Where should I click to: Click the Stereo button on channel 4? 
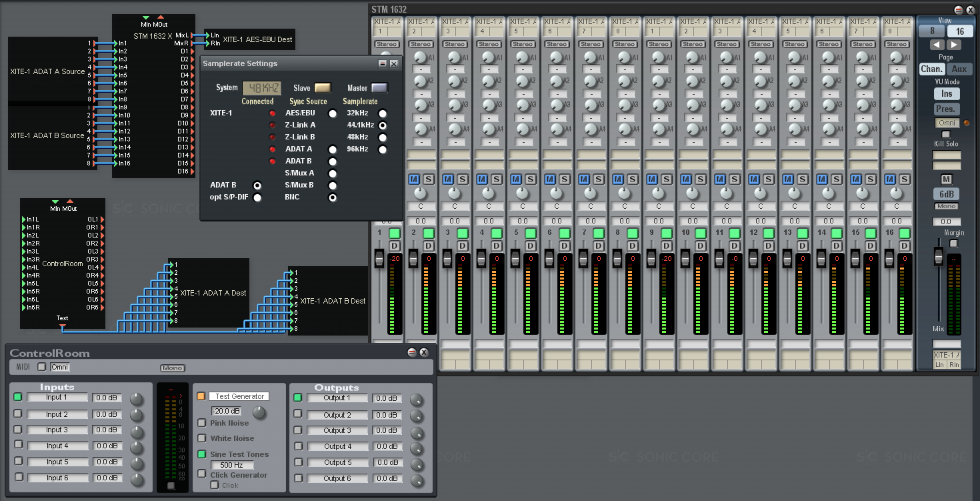(x=489, y=44)
